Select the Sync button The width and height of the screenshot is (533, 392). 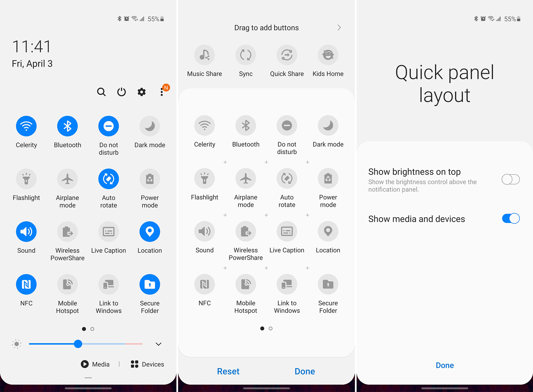[x=246, y=55]
